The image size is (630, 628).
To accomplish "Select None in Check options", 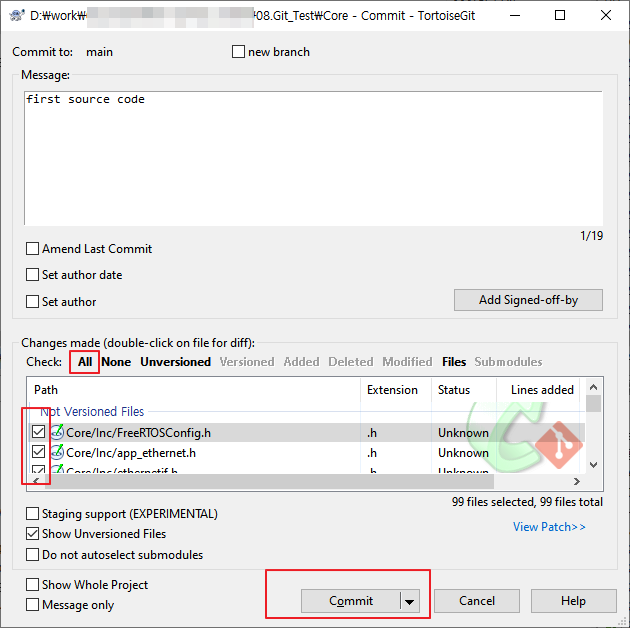I will (116, 362).
